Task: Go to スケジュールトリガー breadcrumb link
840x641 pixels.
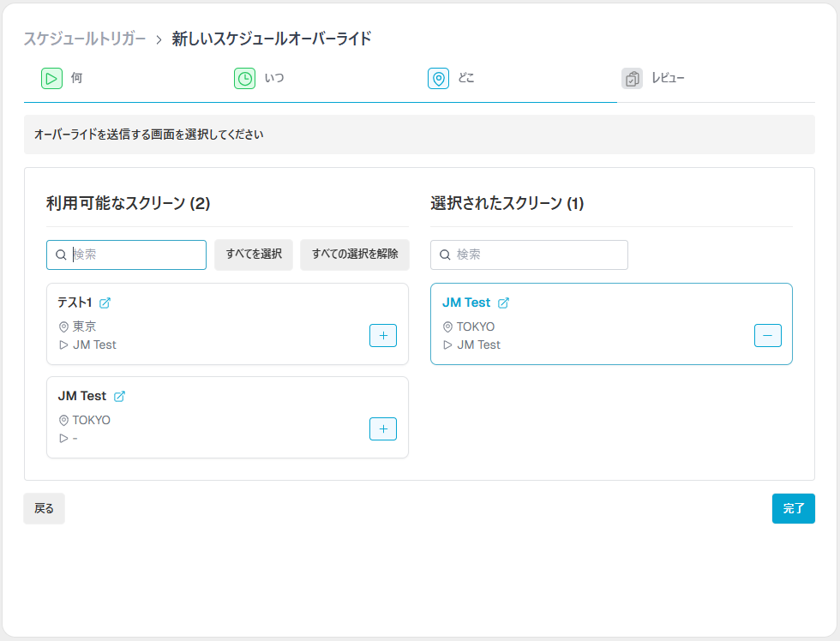Action: pos(85,39)
